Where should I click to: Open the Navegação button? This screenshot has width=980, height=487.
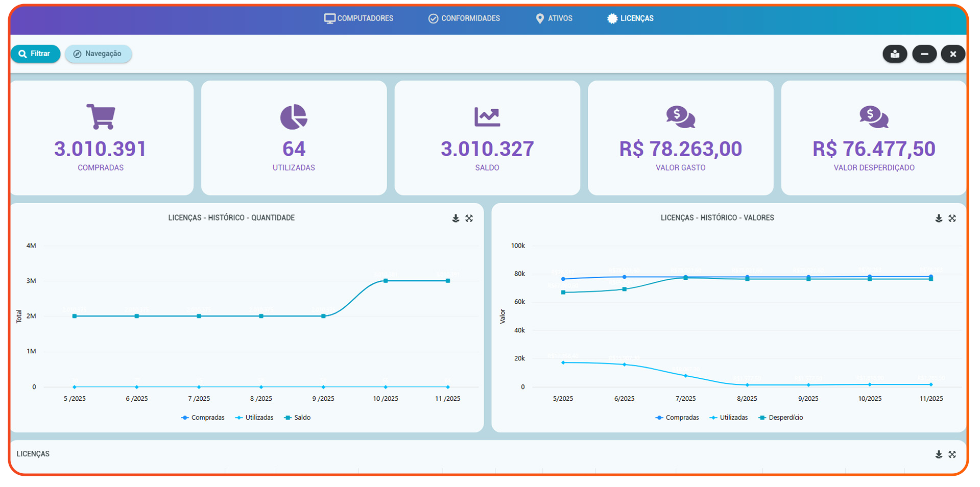(98, 54)
